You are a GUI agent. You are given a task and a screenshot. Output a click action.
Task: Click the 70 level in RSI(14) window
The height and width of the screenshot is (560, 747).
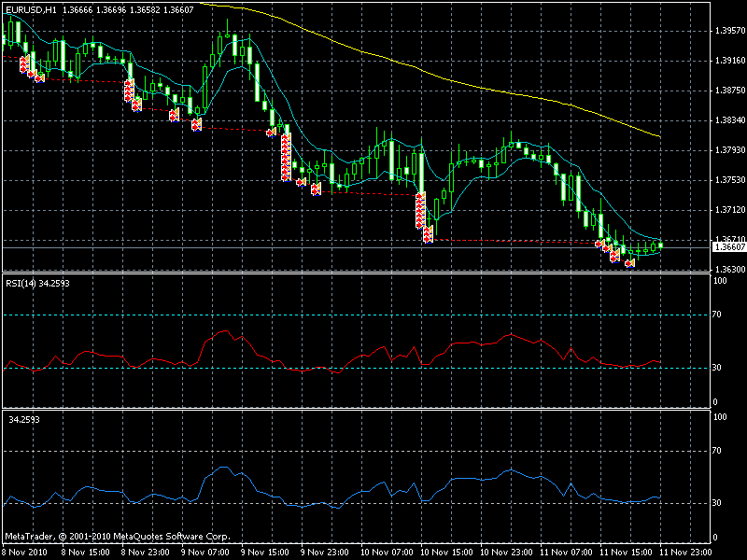tap(717, 315)
